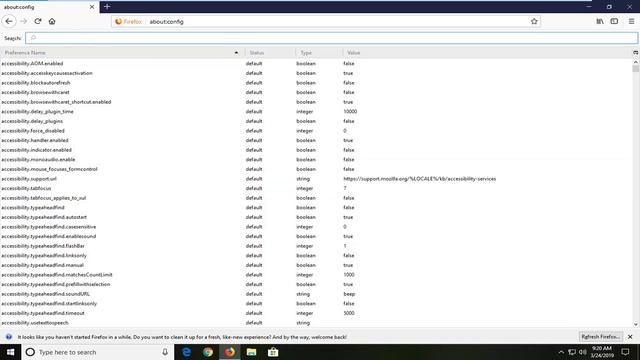The height and width of the screenshot is (360, 640).
Task: Sort by the Status column header
Action: [x=270, y=53]
